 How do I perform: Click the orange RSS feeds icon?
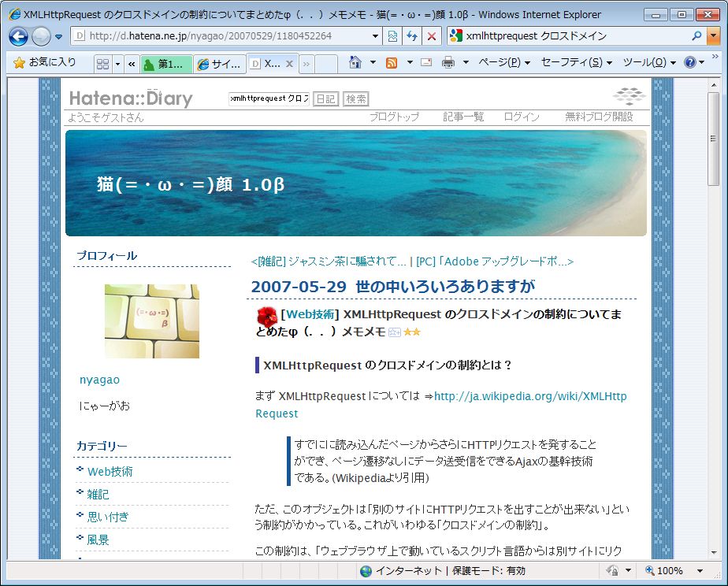click(x=392, y=63)
